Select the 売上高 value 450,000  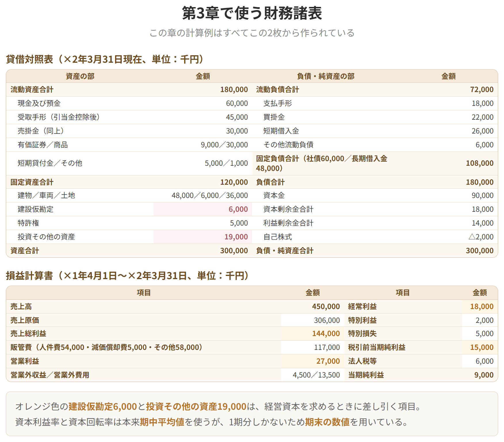pyautogui.click(x=326, y=306)
